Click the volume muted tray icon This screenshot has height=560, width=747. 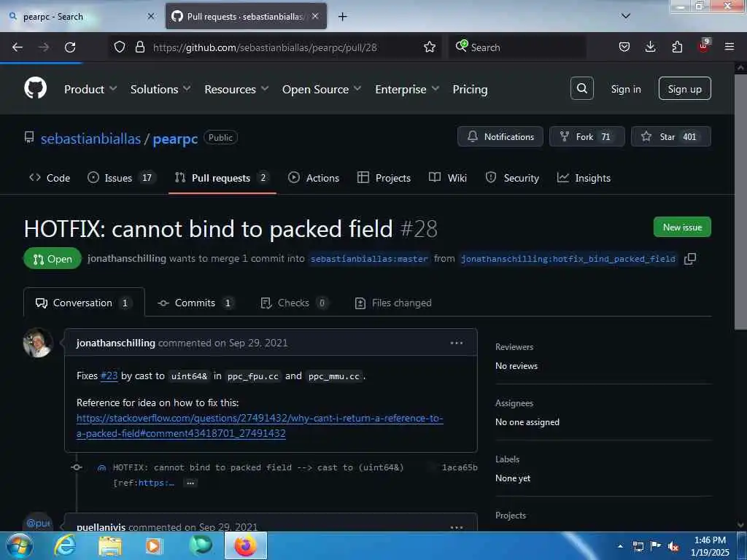click(x=673, y=546)
